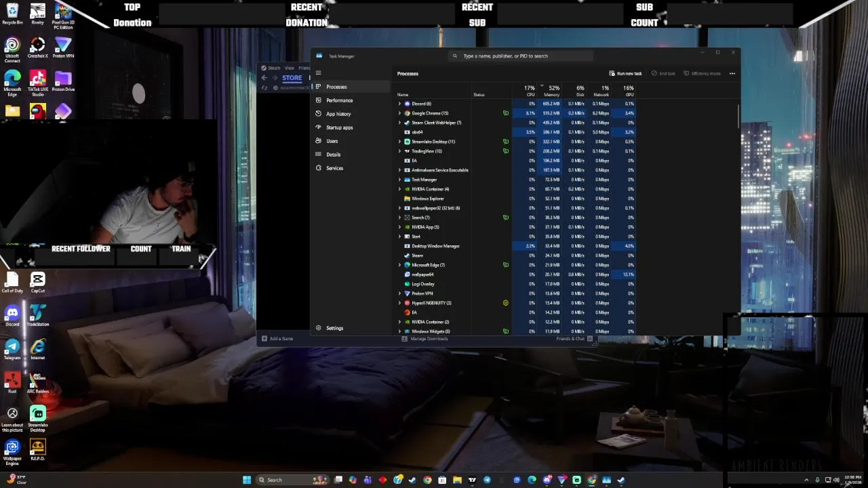Open Proton VPN desktop shortcut
Viewport: 868px width, 488px height.
[63, 47]
